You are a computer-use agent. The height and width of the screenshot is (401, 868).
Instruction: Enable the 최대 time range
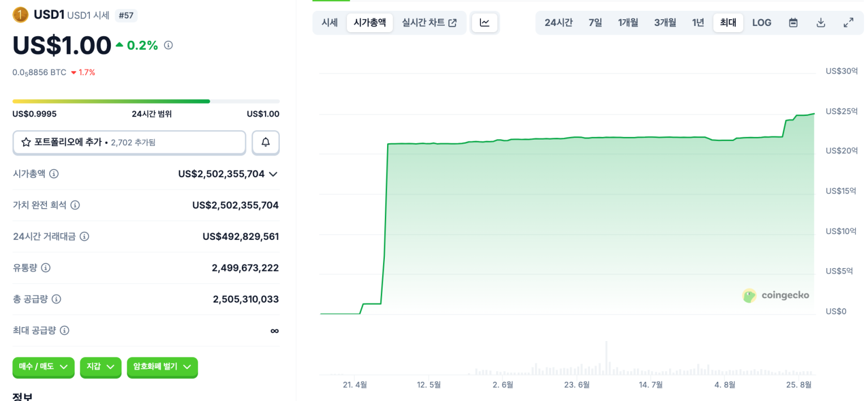tap(728, 22)
